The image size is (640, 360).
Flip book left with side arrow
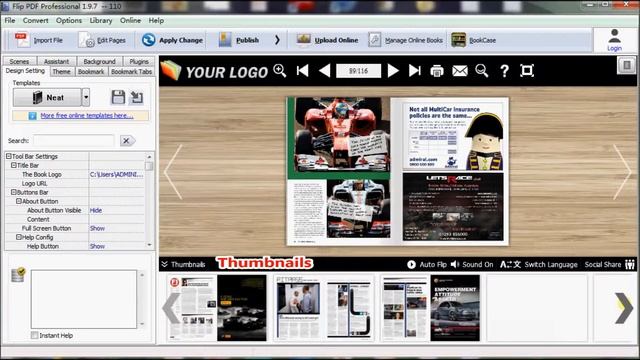pyautogui.click(x=173, y=172)
